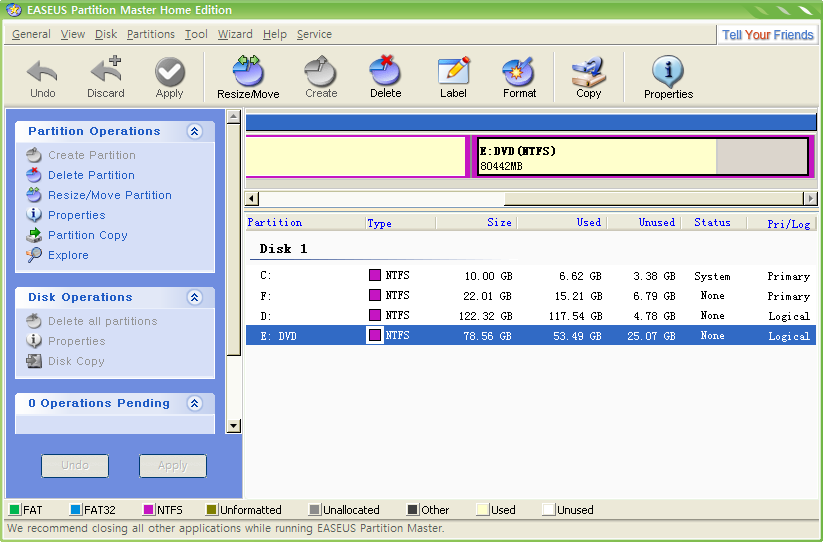Click the Unused column header
Screen dimensions: 823x542
(644, 222)
